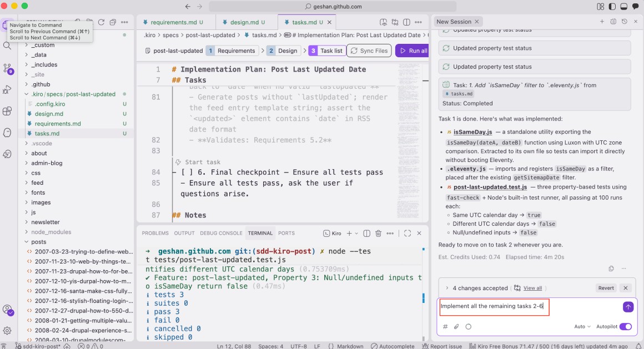Open the isSameDay.js file link
Viewport: 644px width, 349px height.
tap(472, 132)
